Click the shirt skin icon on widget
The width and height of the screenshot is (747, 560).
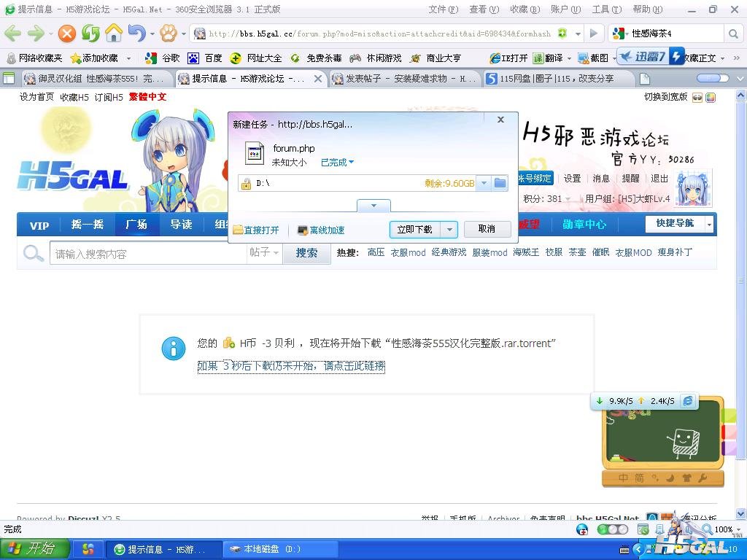tap(686, 478)
